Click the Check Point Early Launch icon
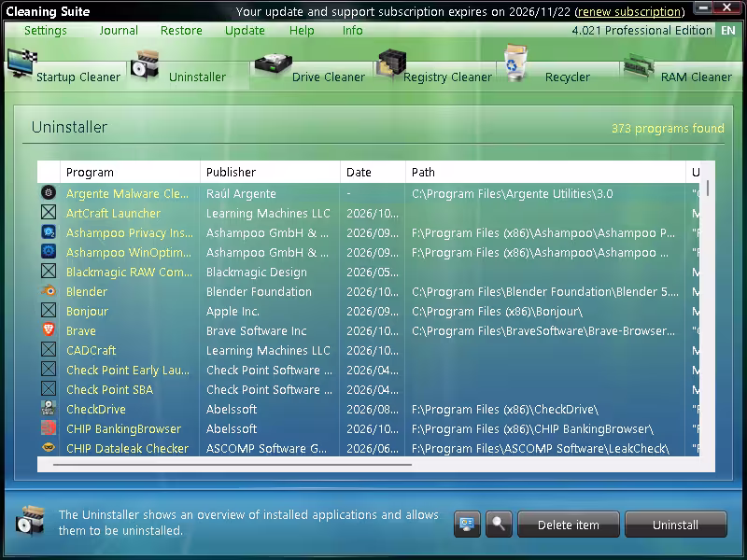The height and width of the screenshot is (560, 747). 49,369
